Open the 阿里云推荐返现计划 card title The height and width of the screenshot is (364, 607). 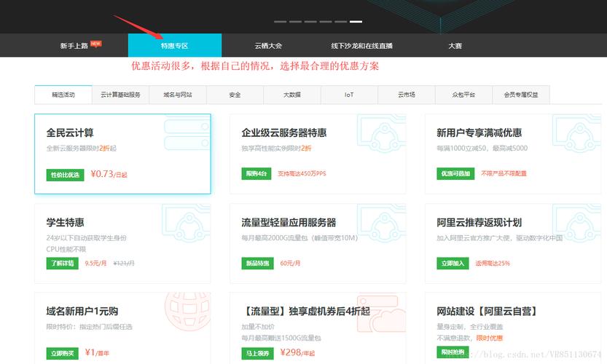point(479,223)
